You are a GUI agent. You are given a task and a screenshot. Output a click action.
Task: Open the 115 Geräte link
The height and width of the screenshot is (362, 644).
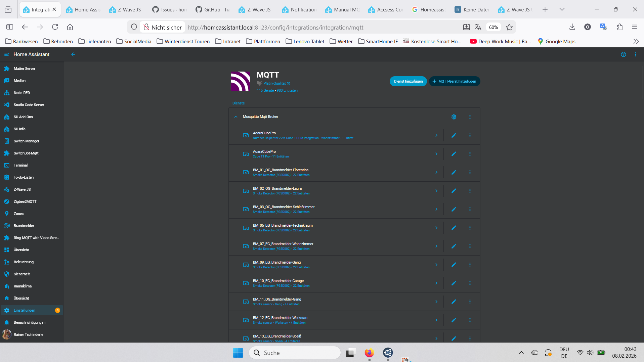(x=265, y=91)
